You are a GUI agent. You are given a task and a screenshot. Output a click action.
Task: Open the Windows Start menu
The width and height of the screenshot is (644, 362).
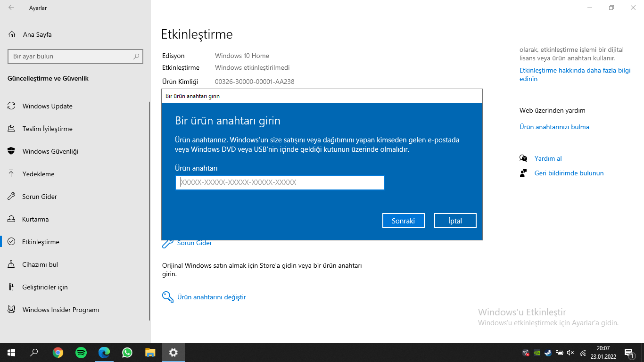click(11, 353)
